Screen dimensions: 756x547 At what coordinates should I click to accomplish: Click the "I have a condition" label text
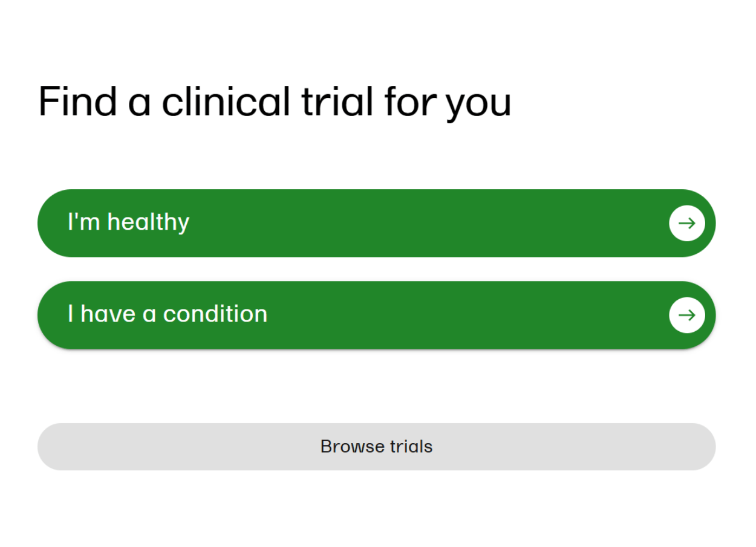coord(168,314)
